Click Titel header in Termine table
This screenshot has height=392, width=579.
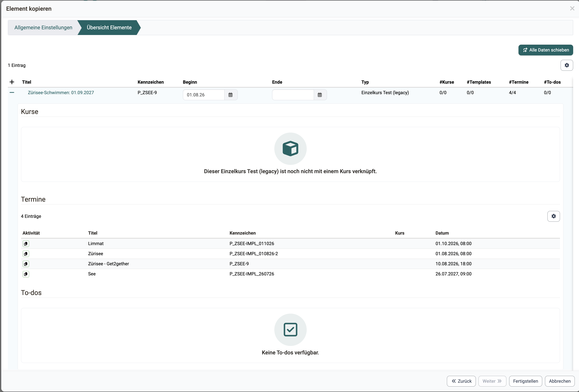pos(93,233)
